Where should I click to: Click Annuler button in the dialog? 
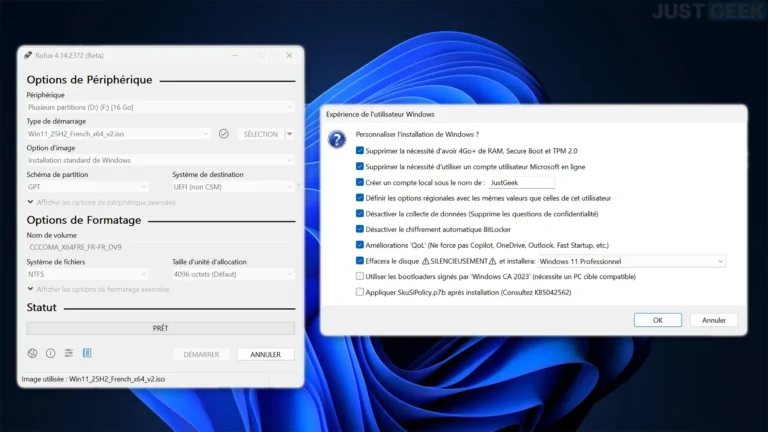click(x=714, y=320)
